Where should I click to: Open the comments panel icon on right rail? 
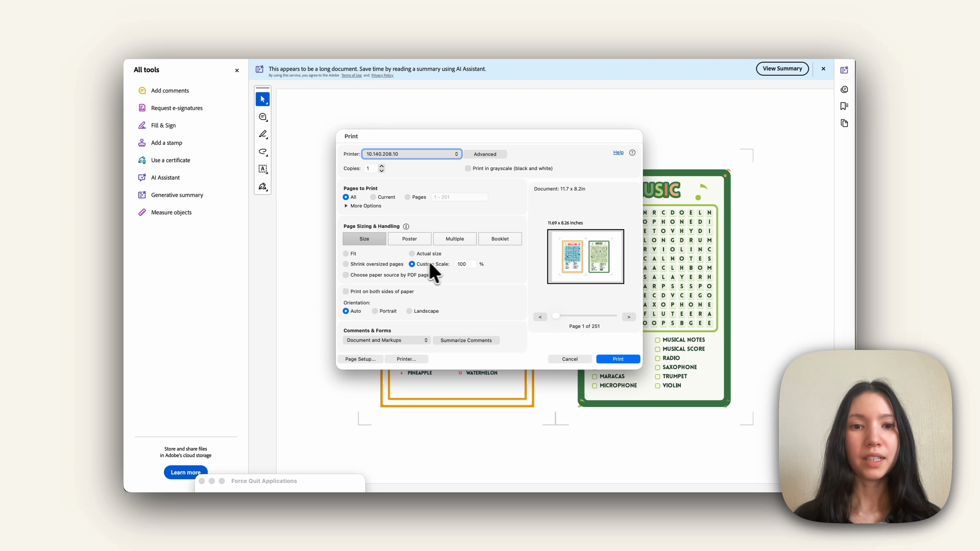coord(844,89)
